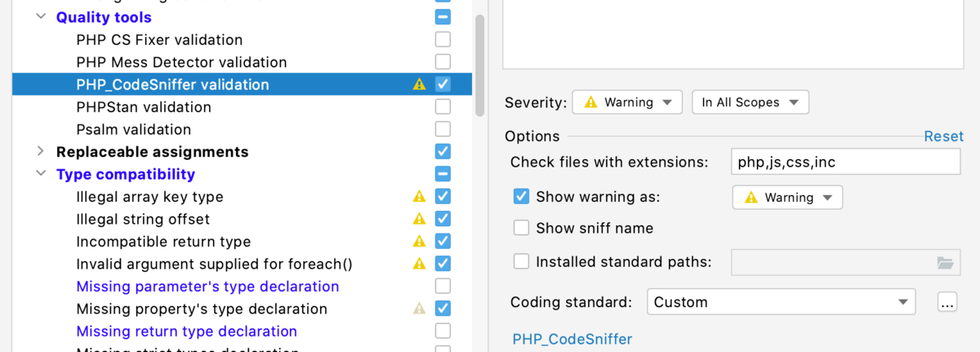
Task: Collapse the Type compatibility tree group
Action: (41, 174)
